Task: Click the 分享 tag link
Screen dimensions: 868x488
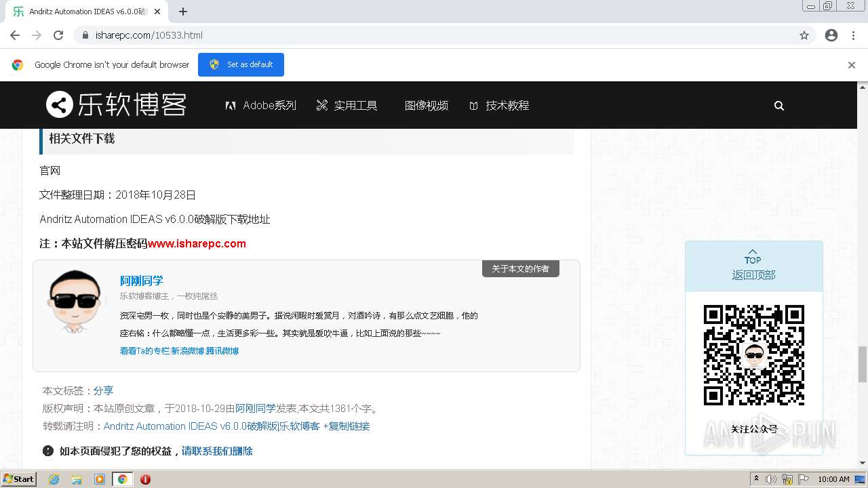Action: [103, 391]
